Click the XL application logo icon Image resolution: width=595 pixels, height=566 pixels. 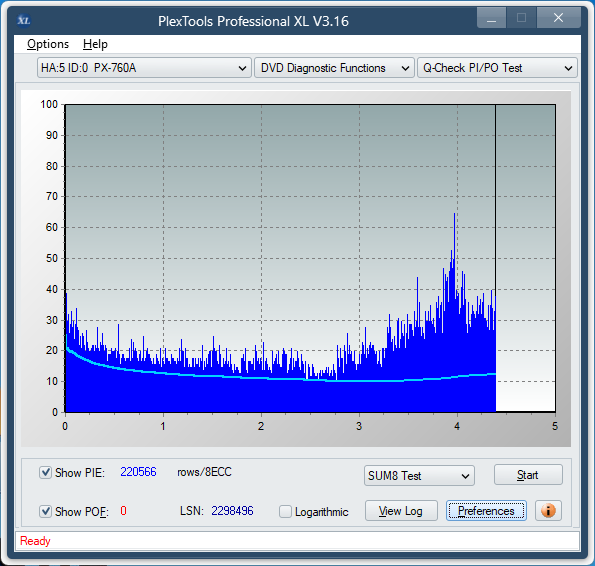pyautogui.click(x=24, y=20)
